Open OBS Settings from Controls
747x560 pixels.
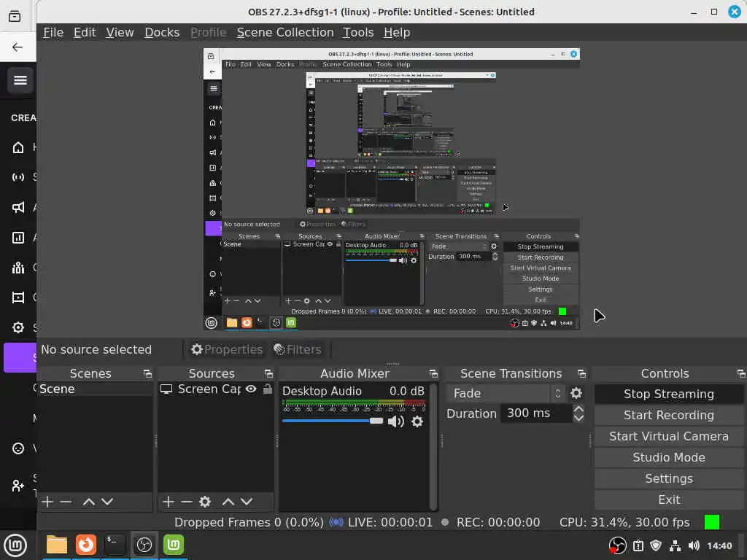point(668,478)
